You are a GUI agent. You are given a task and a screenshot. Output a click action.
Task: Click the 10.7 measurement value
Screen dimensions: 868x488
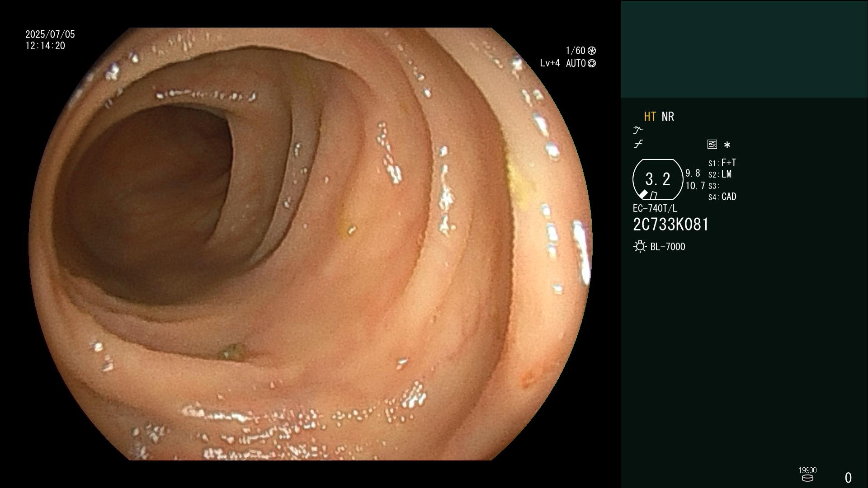point(695,186)
